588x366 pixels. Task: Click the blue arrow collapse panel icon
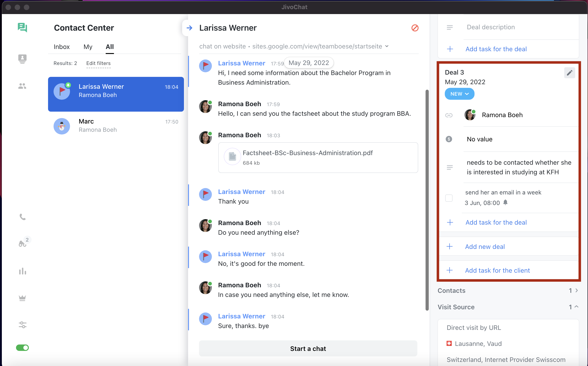[189, 28]
